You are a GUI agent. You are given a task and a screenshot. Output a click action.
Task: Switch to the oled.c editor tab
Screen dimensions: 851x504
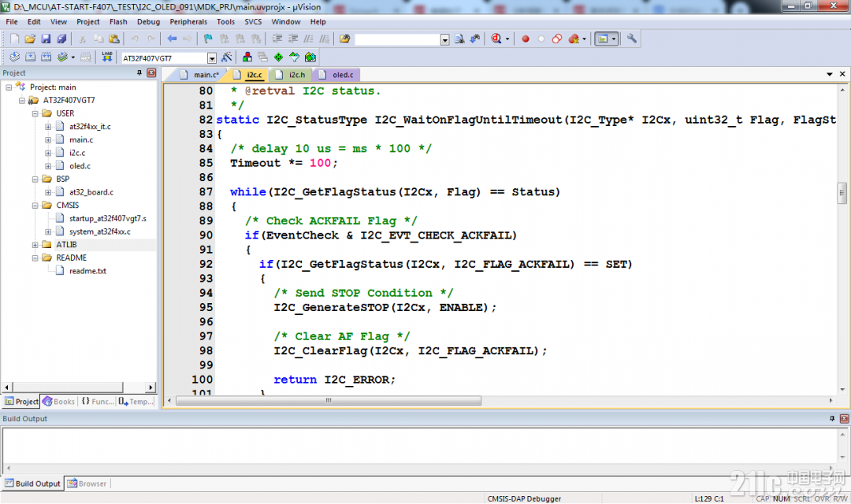(336, 75)
